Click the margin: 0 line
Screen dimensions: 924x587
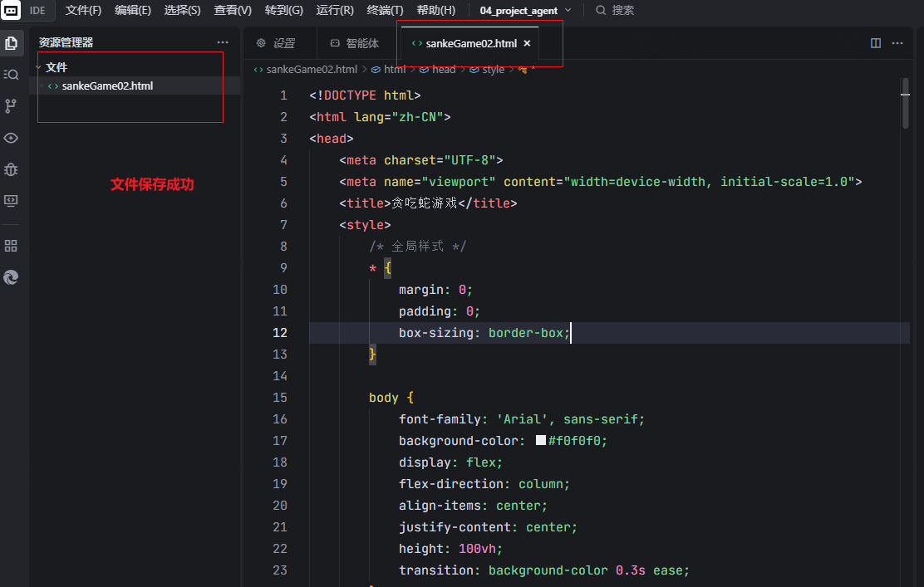point(435,290)
